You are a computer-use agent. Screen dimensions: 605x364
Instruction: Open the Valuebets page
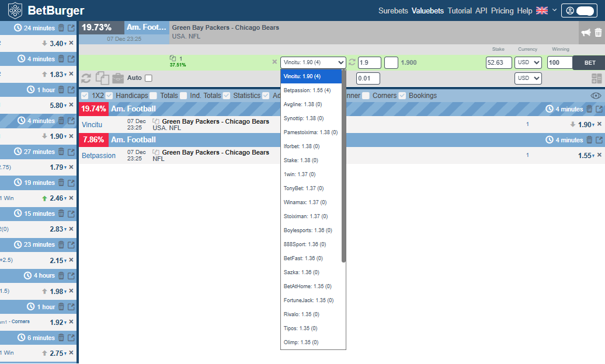427,11
